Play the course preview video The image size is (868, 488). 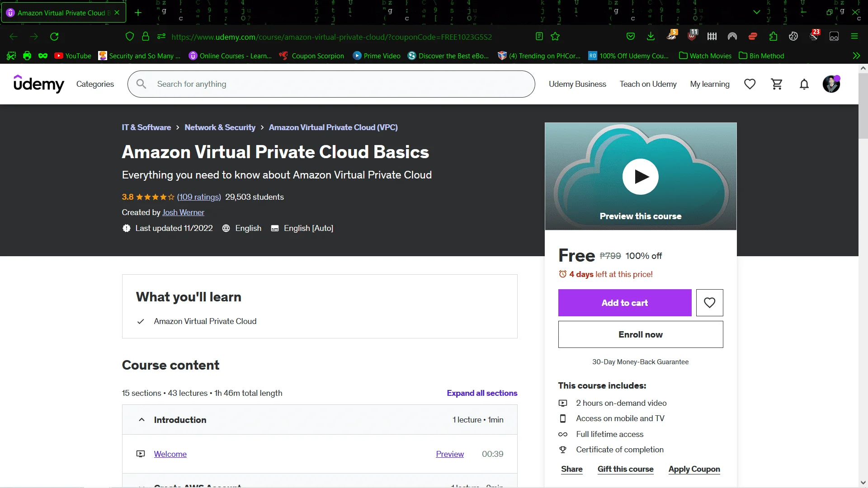(641, 177)
